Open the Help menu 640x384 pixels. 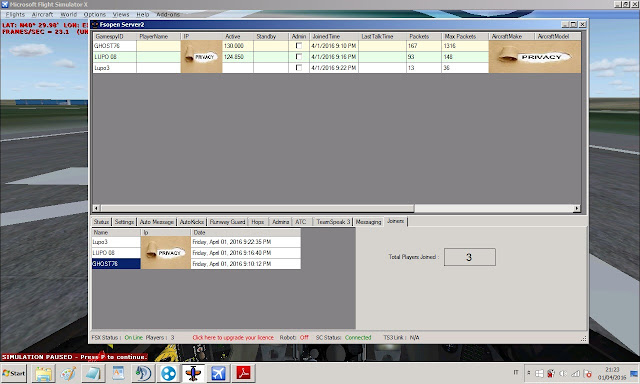142,14
